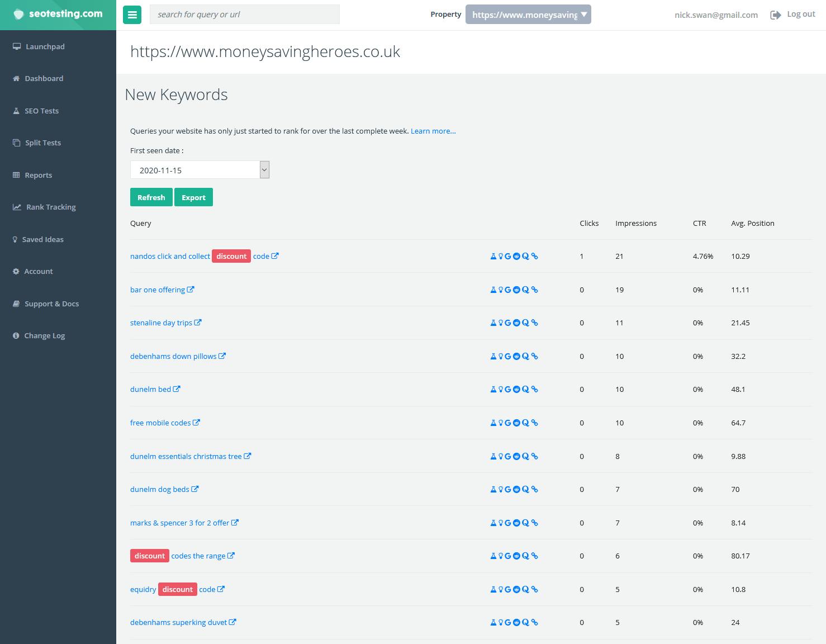Open the Property selector dropdown
Screen dimensions: 826x644
tap(528, 15)
